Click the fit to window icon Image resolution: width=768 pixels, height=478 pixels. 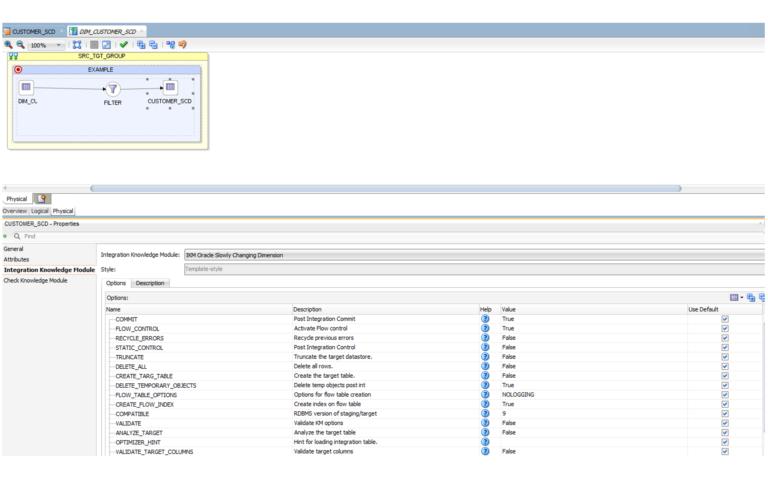click(x=77, y=45)
